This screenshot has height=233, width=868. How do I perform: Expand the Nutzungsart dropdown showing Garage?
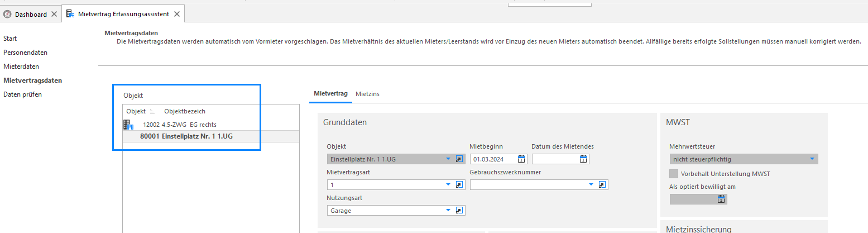(448, 211)
